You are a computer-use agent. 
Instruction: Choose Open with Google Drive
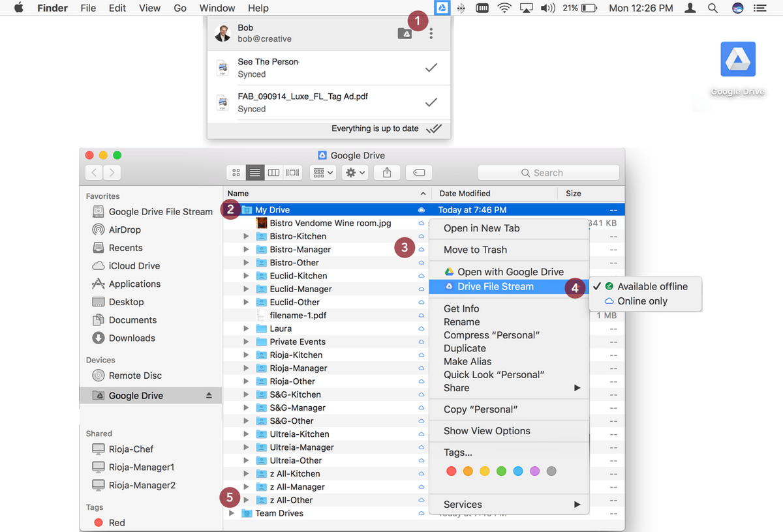point(509,272)
